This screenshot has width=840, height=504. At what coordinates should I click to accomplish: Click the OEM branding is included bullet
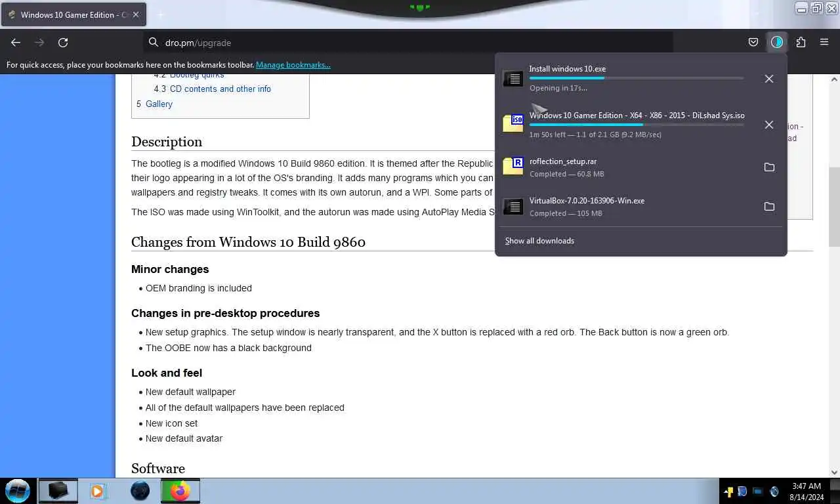[199, 288]
